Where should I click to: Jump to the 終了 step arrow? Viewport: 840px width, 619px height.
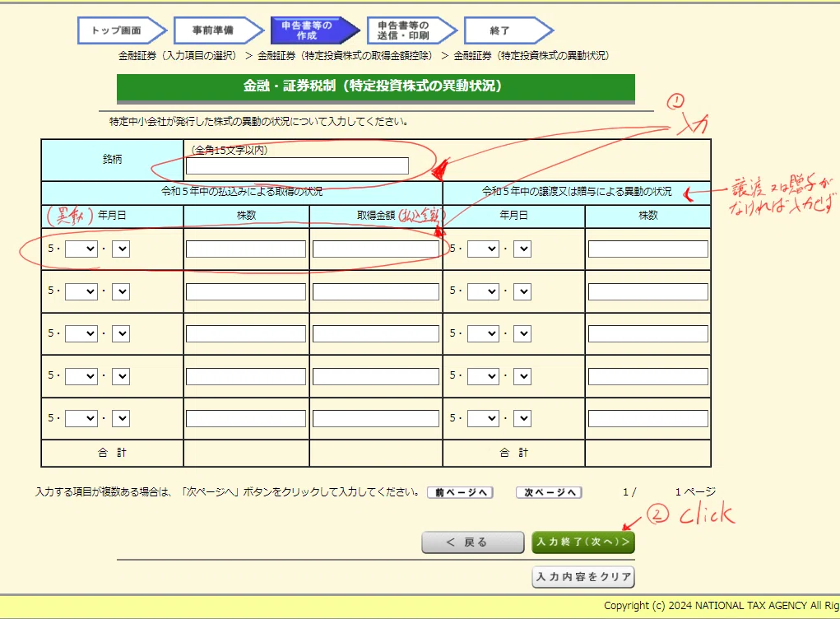508,30
